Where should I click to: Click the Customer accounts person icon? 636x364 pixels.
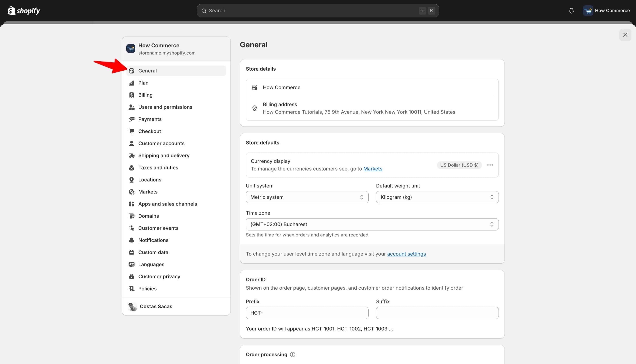pos(132,143)
